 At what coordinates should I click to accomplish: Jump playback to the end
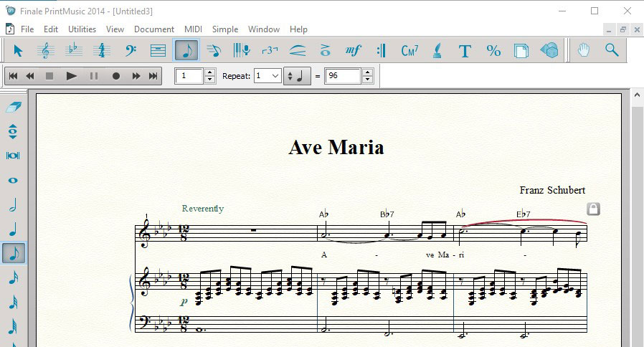pos(153,76)
